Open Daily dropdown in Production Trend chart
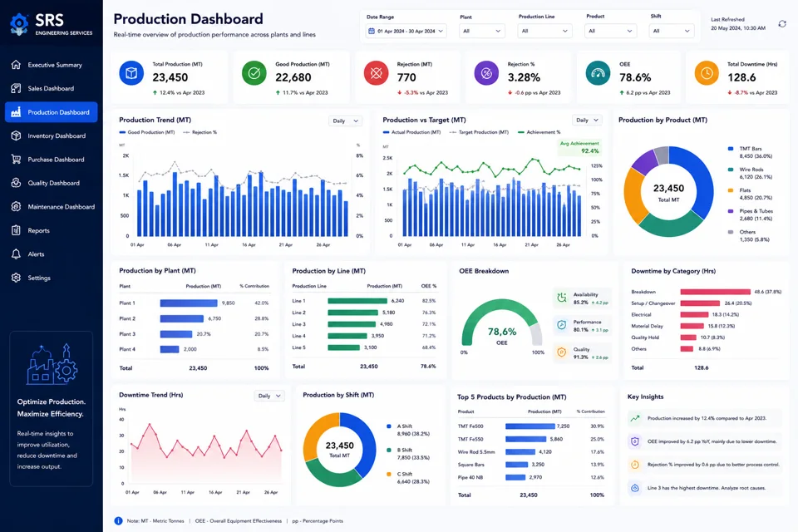Image resolution: width=798 pixels, height=532 pixels. pos(346,121)
